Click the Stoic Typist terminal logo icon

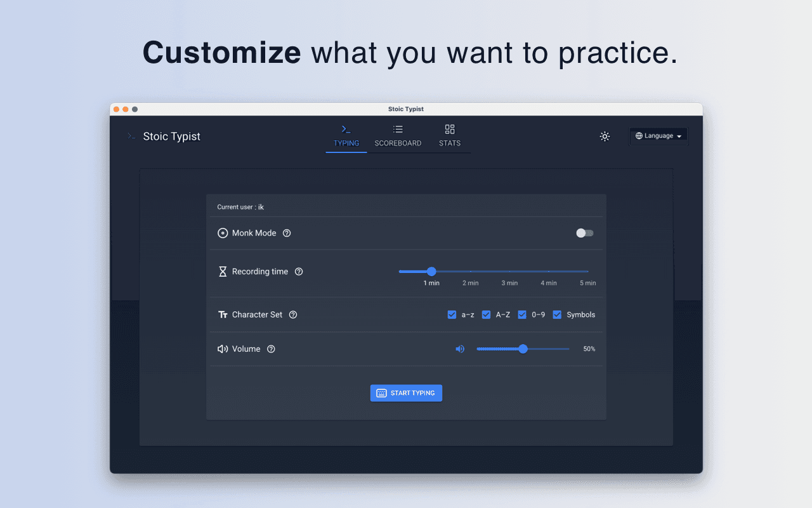tap(131, 137)
